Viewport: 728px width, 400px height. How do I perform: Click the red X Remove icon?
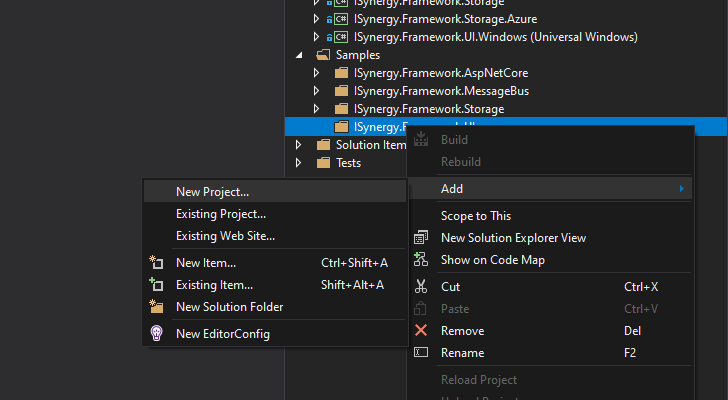point(421,330)
